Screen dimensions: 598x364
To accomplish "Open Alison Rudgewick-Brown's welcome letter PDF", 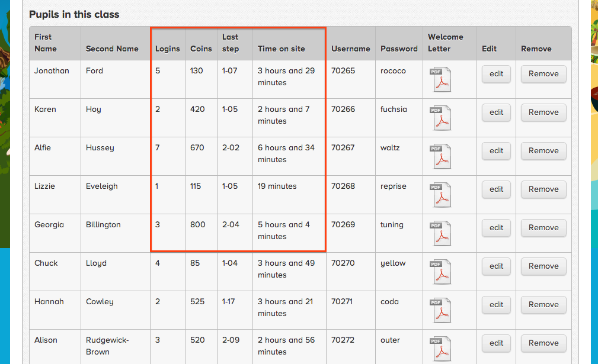I will (440, 349).
